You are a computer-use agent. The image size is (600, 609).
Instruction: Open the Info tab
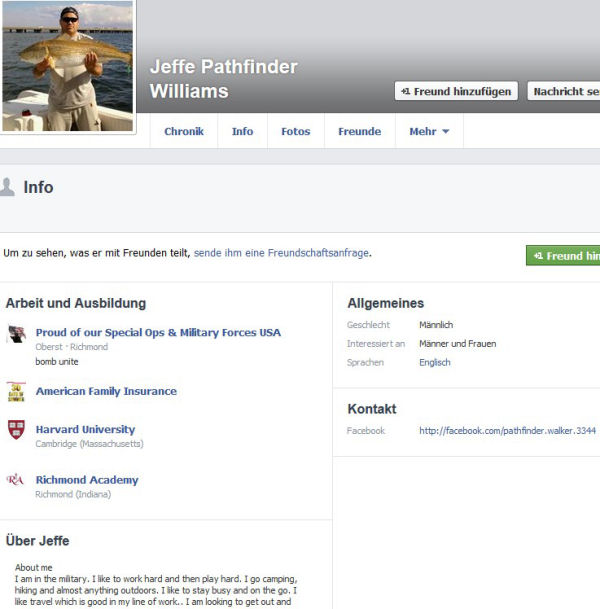242,131
